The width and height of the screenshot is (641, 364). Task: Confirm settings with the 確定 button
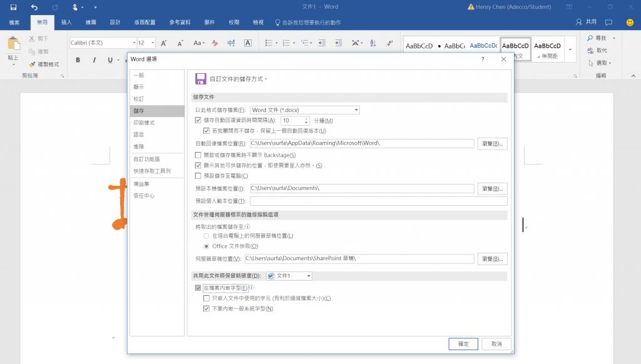(463, 343)
